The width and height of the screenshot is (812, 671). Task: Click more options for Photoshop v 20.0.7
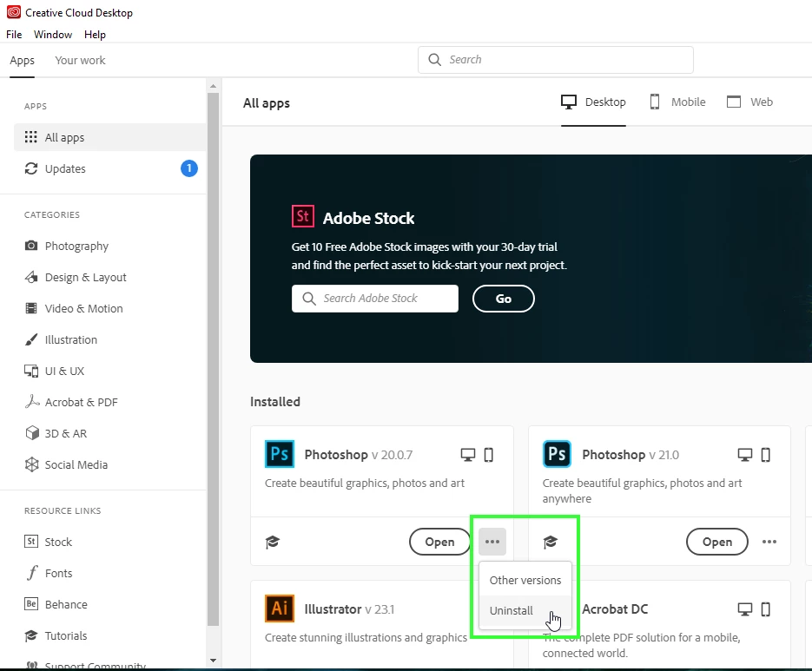click(x=492, y=542)
